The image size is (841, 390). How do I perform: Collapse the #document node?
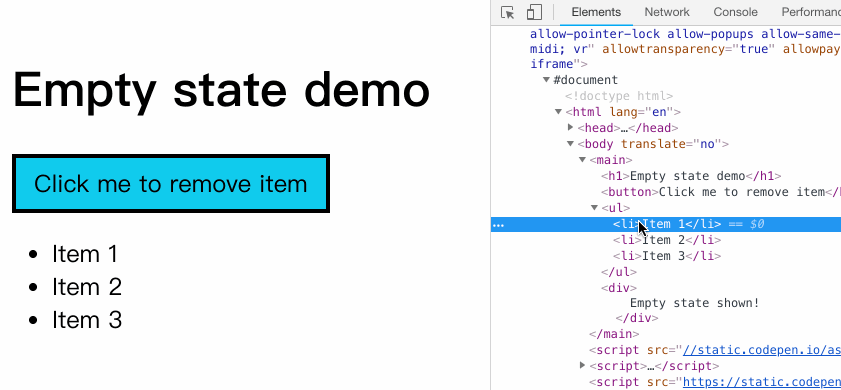546,80
